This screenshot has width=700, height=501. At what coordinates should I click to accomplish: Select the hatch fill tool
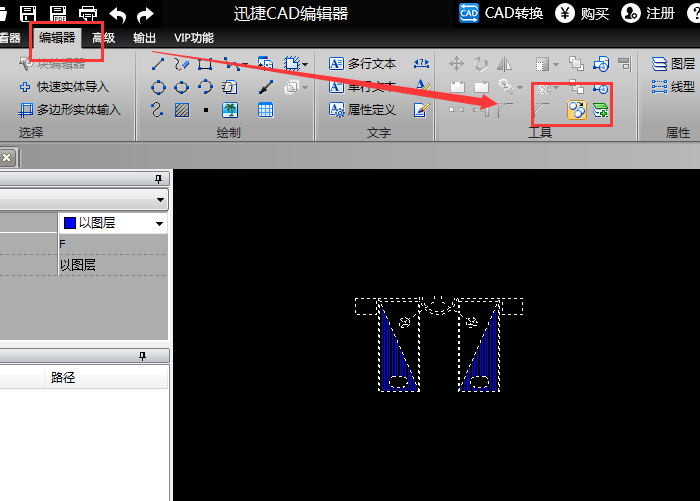182,110
